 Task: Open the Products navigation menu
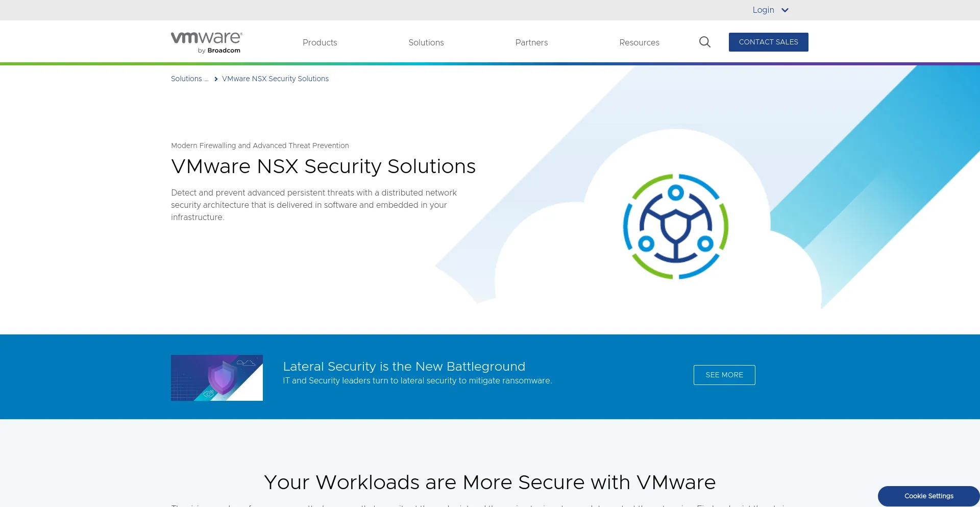320,42
